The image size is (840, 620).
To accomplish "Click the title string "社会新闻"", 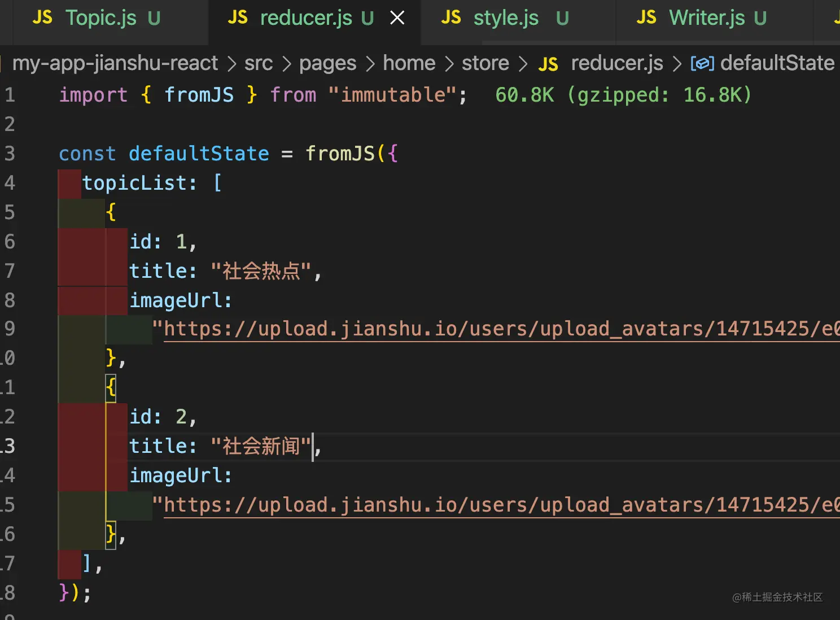I will click(261, 446).
